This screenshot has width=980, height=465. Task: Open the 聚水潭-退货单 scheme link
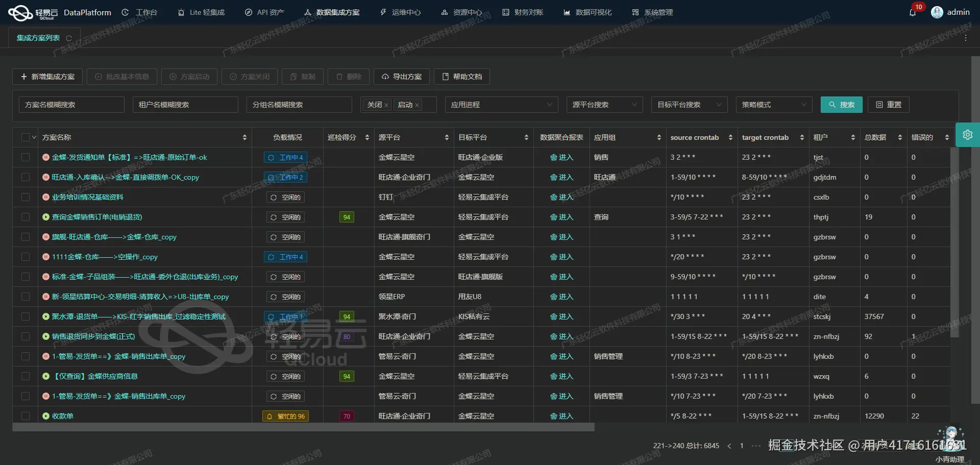[138, 316]
